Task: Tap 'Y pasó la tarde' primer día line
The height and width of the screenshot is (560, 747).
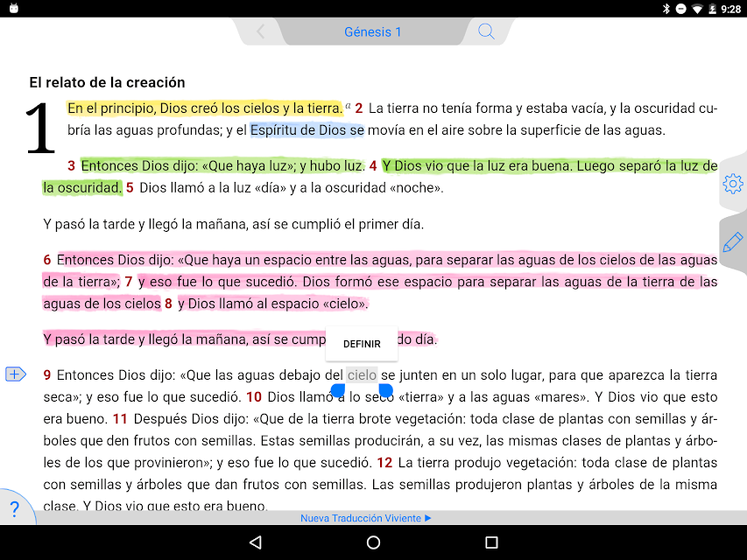Action: point(234,224)
